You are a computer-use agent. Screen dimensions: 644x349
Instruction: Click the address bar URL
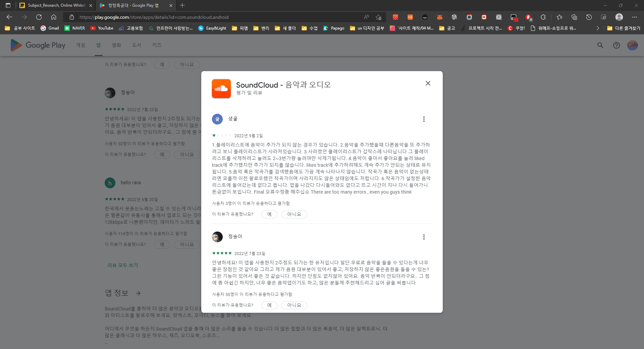tap(154, 17)
